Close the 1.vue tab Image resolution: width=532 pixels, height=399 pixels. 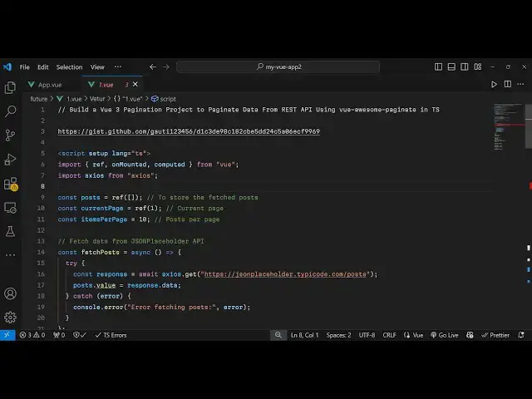(x=135, y=85)
